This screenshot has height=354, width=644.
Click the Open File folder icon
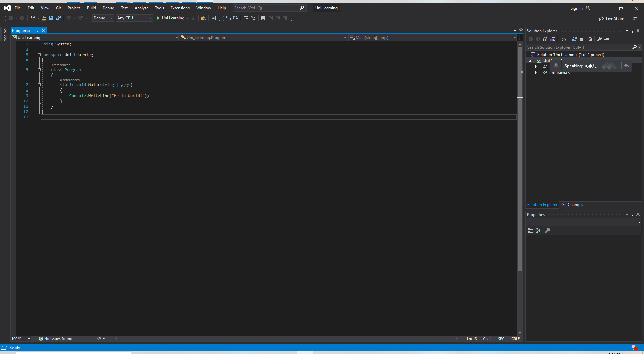(44, 18)
